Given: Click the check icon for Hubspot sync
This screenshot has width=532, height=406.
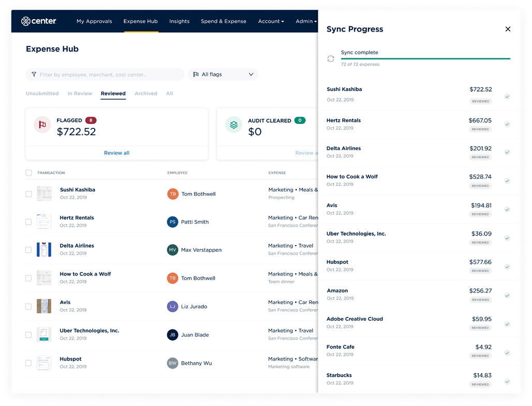Looking at the screenshot, I should [507, 267].
